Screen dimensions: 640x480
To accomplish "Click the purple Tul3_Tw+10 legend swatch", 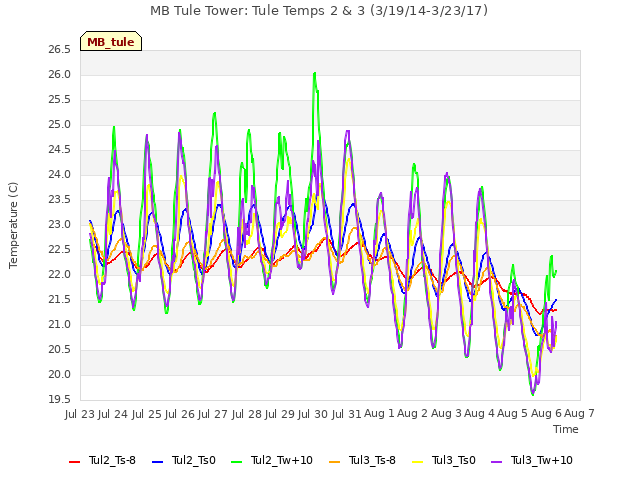I will (x=496, y=461).
